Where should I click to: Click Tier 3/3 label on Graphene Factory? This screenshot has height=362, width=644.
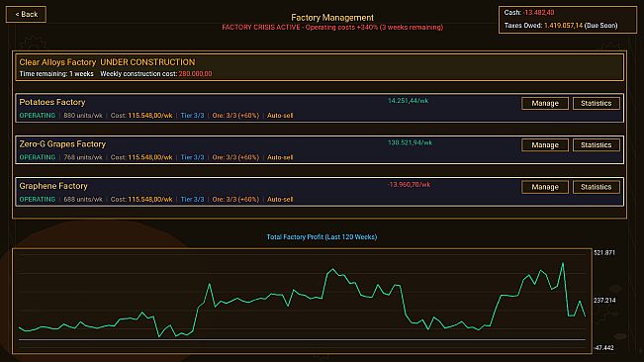point(192,199)
